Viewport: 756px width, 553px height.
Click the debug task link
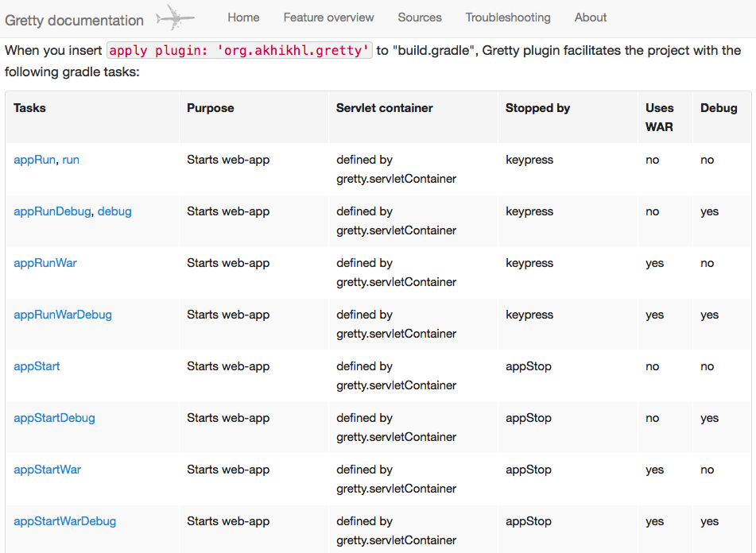[x=114, y=211]
